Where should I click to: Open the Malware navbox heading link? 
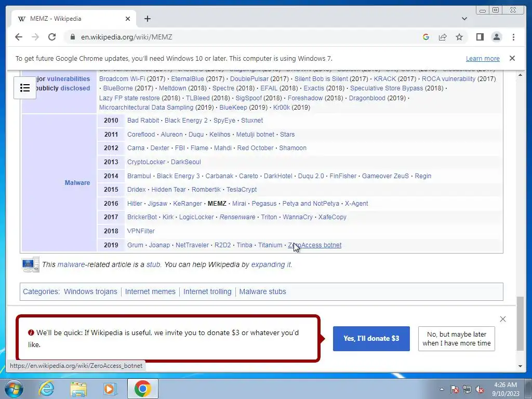pos(77,182)
